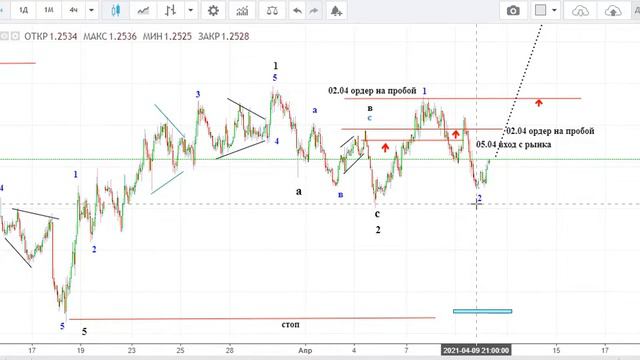Select the 'стоп' text label
This screenshot has width=640, height=360.
(290, 324)
